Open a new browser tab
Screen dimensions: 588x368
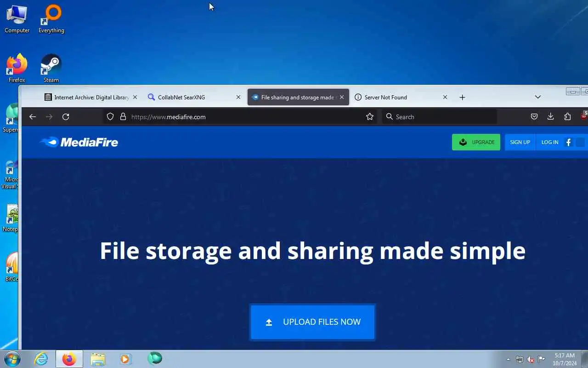[x=462, y=97]
